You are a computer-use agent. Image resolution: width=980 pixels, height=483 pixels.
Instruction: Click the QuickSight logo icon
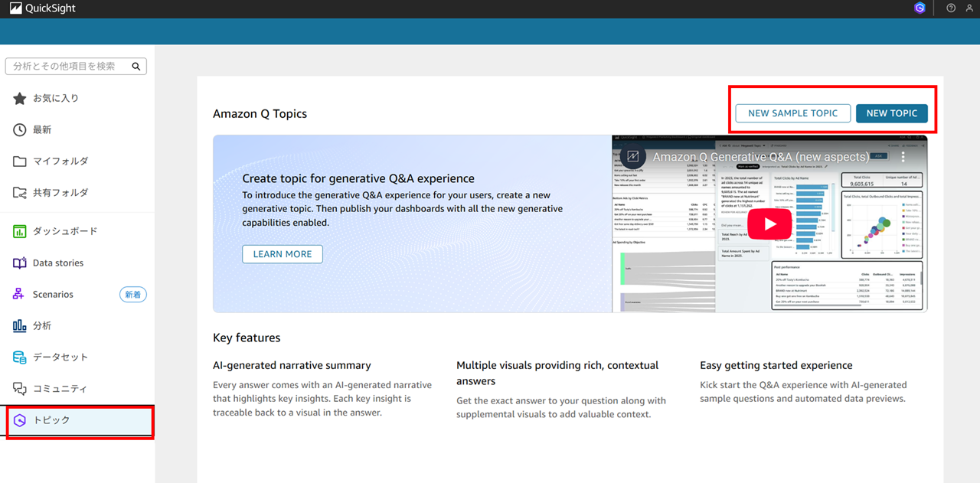coord(16,8)
